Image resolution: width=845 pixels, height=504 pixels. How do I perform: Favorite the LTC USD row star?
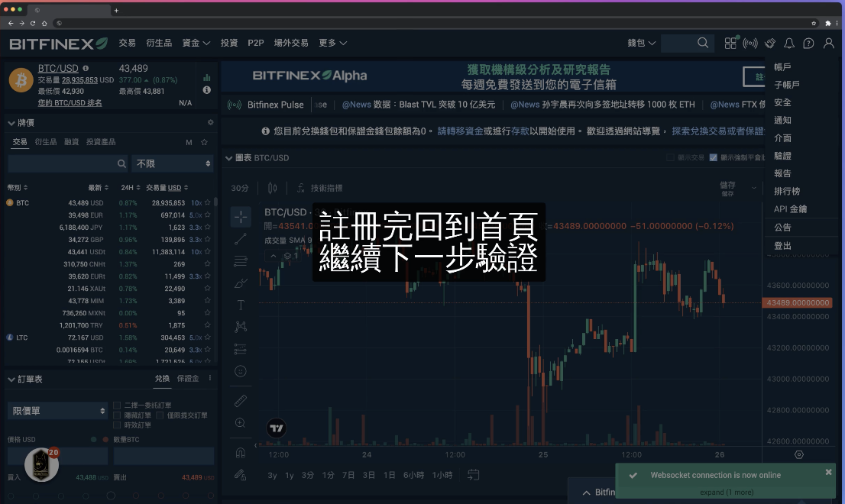point(208,338)
